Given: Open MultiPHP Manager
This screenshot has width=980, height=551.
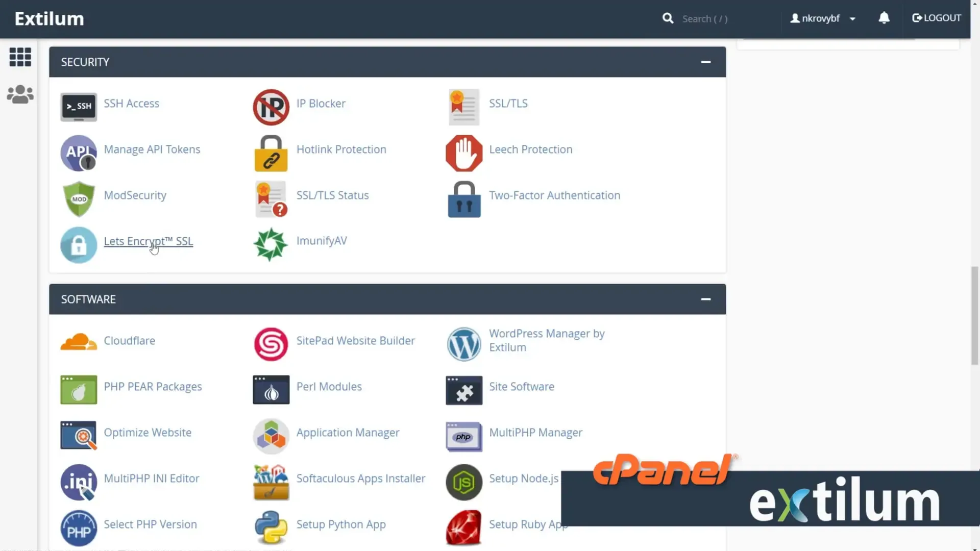Looking at the screenshot, I should (535, 432).
